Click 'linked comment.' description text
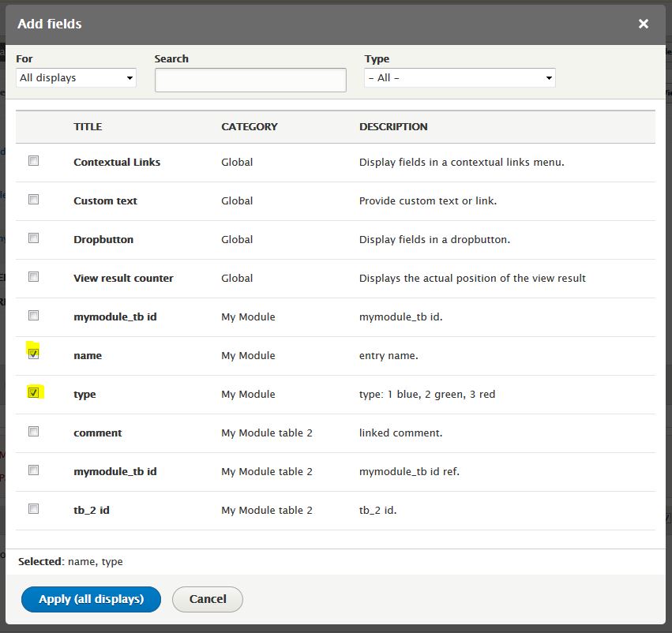This screenshot has height=633, width=672. [x=400, y=433]
